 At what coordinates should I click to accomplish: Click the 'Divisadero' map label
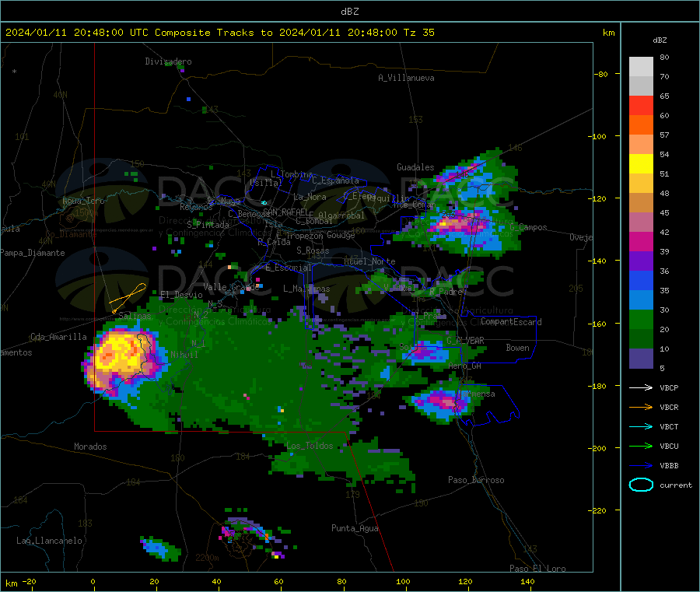click(x=168, y=61)
